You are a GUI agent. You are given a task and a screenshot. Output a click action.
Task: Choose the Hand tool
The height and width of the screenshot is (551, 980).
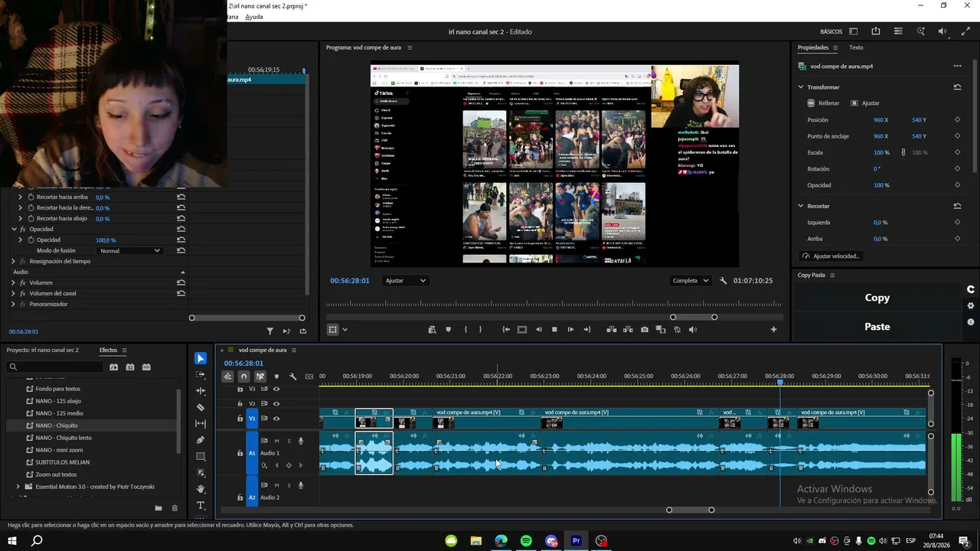(x=201, y=489)
